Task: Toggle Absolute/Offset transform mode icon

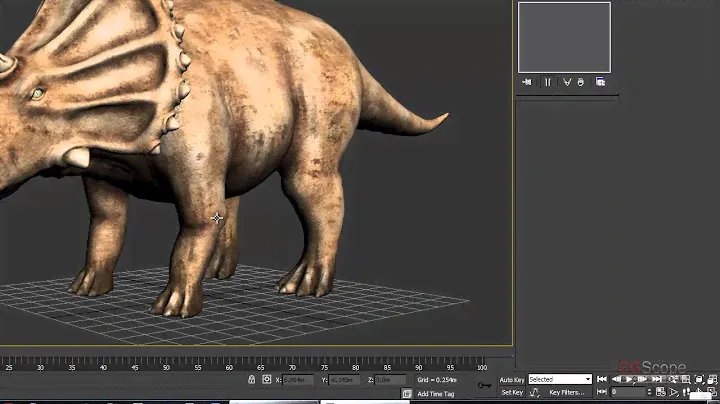Action: [x=267, y=380]
